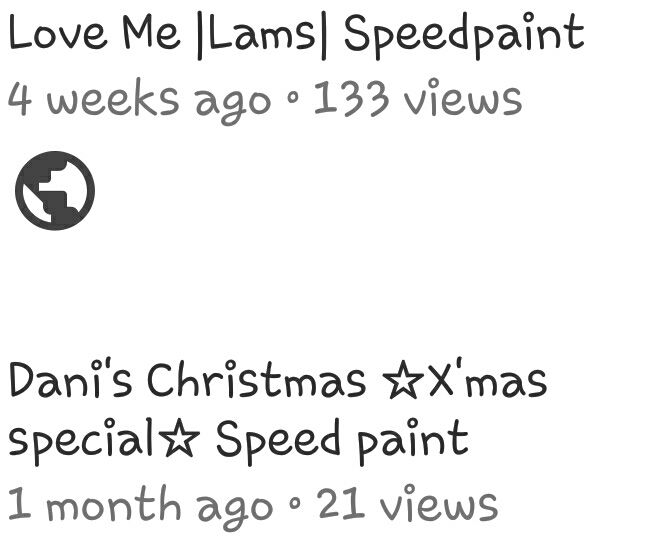This screenshot has width=648, height=551.
Task: Select the word Speedpaint in first title
Action: click(464, 36)
